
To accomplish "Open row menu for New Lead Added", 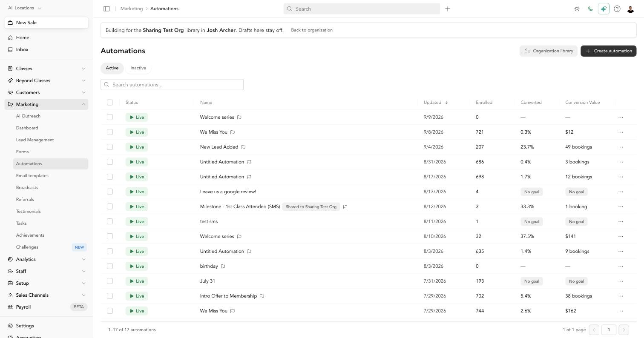I will (621, 147).
